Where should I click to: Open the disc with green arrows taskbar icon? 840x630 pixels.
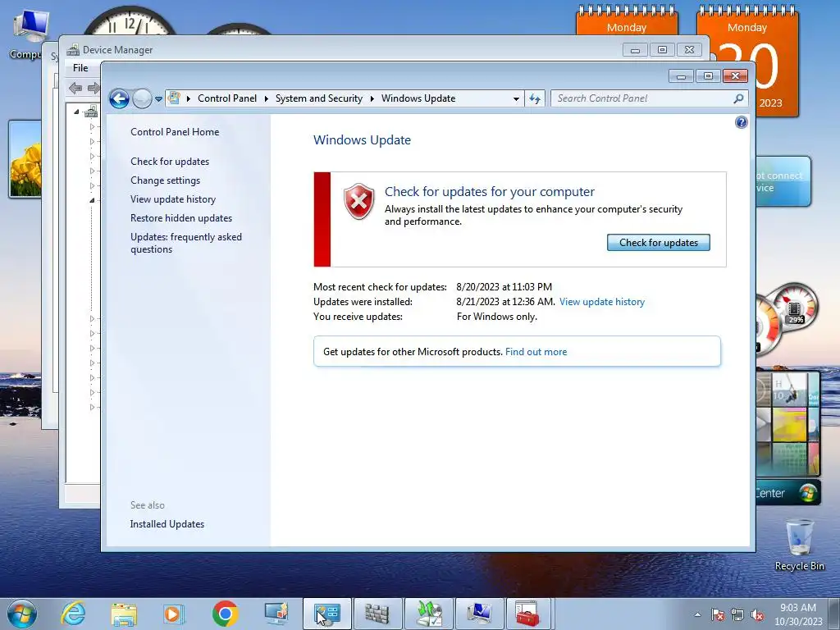(429, 614)
